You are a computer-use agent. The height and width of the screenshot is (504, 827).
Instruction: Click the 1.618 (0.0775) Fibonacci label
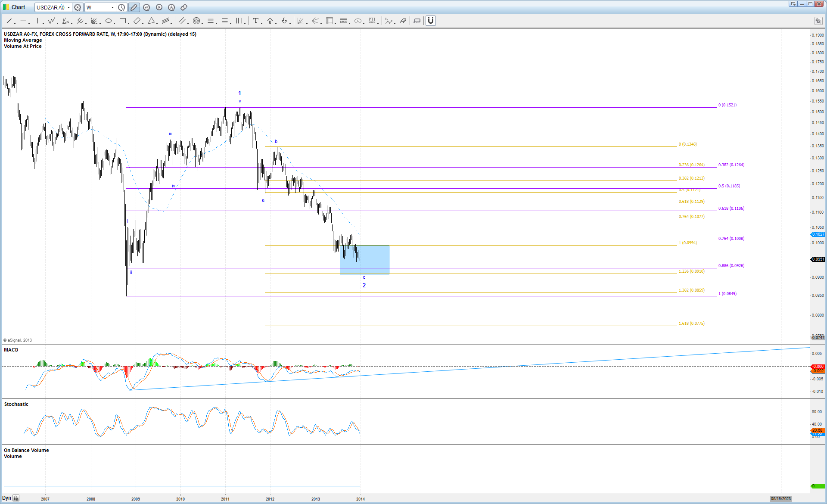point(691,324)
